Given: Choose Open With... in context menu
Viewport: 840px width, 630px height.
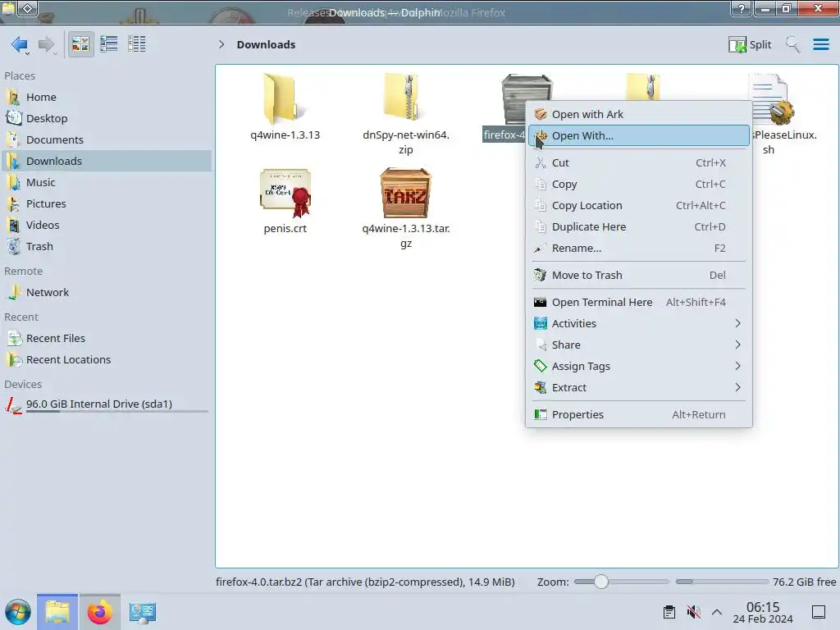Looking at the screenshot, I should coord(638,136).
